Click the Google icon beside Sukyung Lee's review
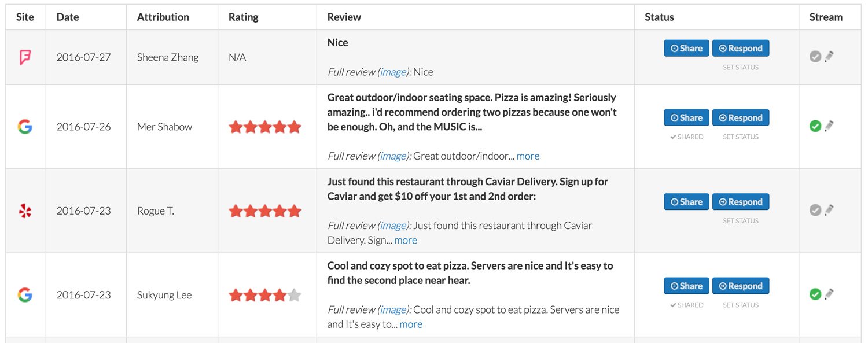868x343 pixels. tap(25, 295)
